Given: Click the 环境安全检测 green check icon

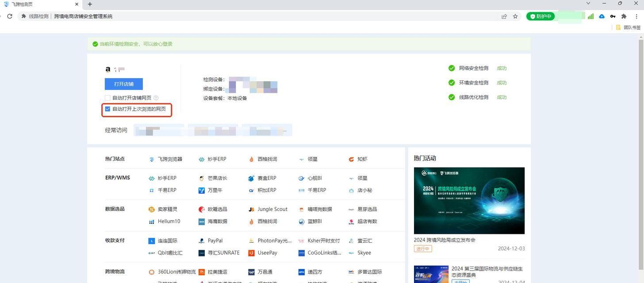Looking at the screenshot, I should (452, 83).
